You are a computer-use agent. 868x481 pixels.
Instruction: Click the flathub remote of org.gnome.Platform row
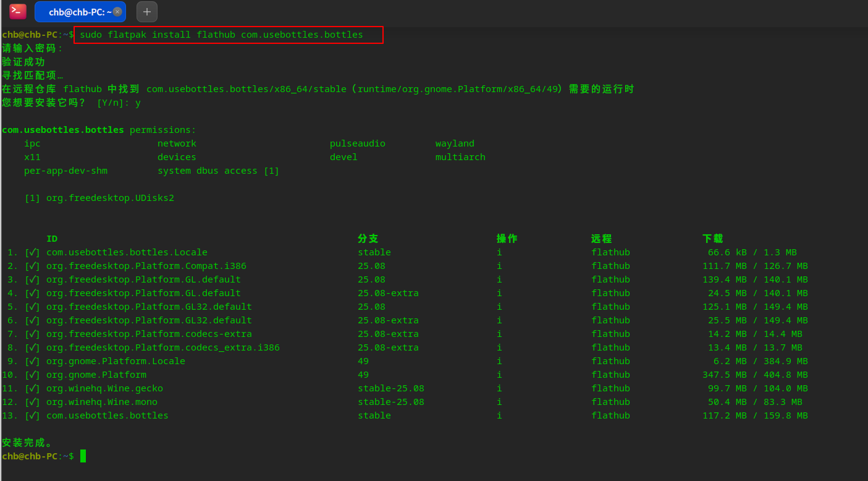[610, 375]
